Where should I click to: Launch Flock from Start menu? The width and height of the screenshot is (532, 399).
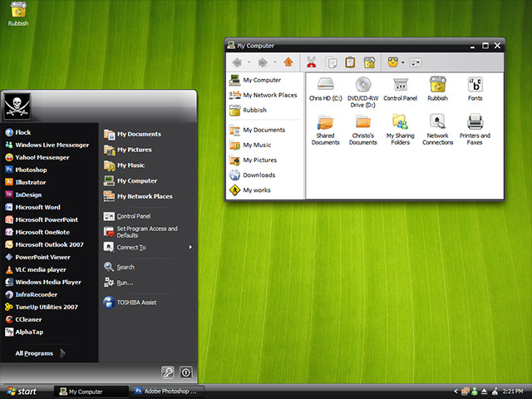[x=18, y=132]
